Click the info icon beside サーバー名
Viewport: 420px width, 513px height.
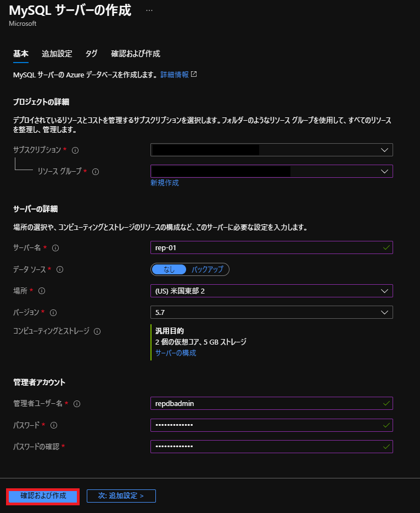[55, 248]
